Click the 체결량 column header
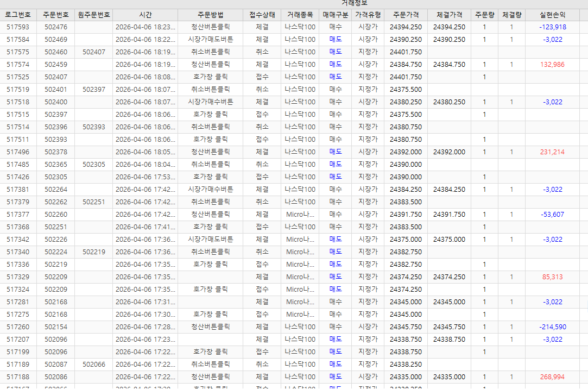Screen dimensions: 588x389 (x=512, y=15)
